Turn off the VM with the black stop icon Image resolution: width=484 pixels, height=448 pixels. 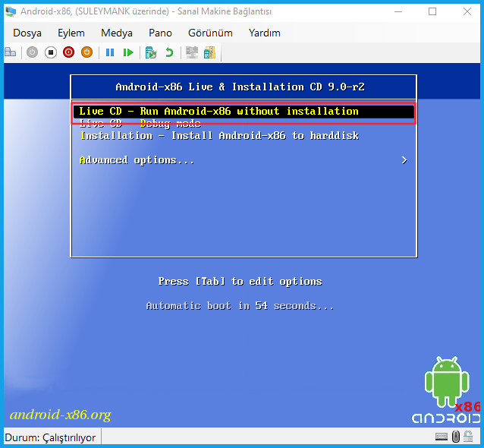click(51, 52)
